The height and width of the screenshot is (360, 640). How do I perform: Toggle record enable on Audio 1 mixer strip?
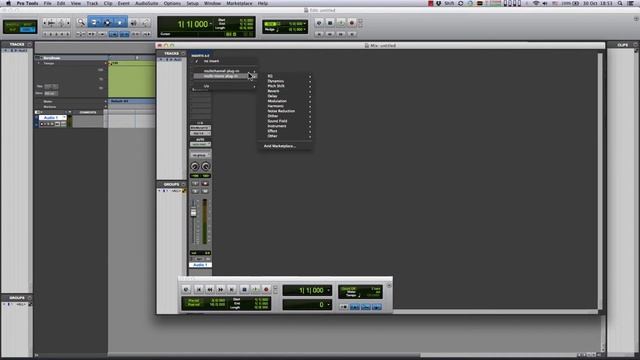tap(205, 184)
